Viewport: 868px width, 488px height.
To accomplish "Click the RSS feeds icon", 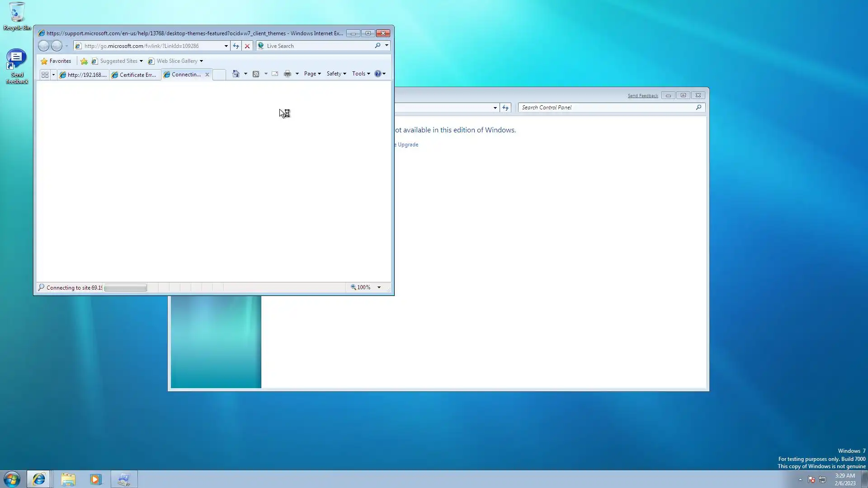I will (x=256, y=74).
